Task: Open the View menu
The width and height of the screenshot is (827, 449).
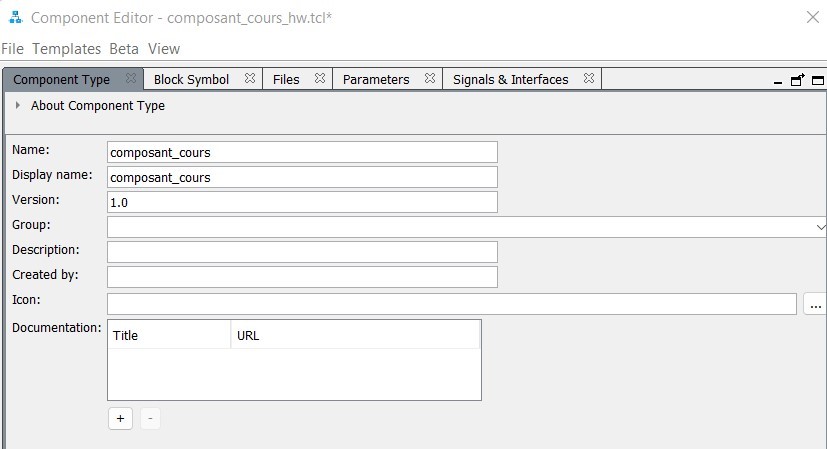Action: 164,48
